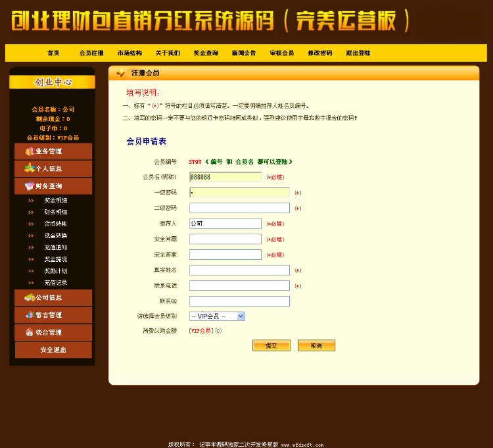Image resolution: width=493 pixels, height=448 pixels.
Task: Click the arrows icon next to 充值通知
Action: click(x=31, y=247)
